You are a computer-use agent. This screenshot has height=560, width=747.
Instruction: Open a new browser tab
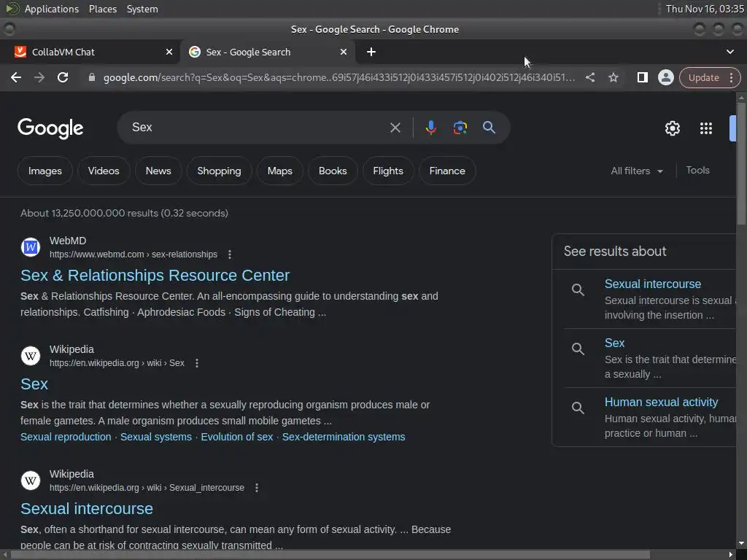[371, 52]
